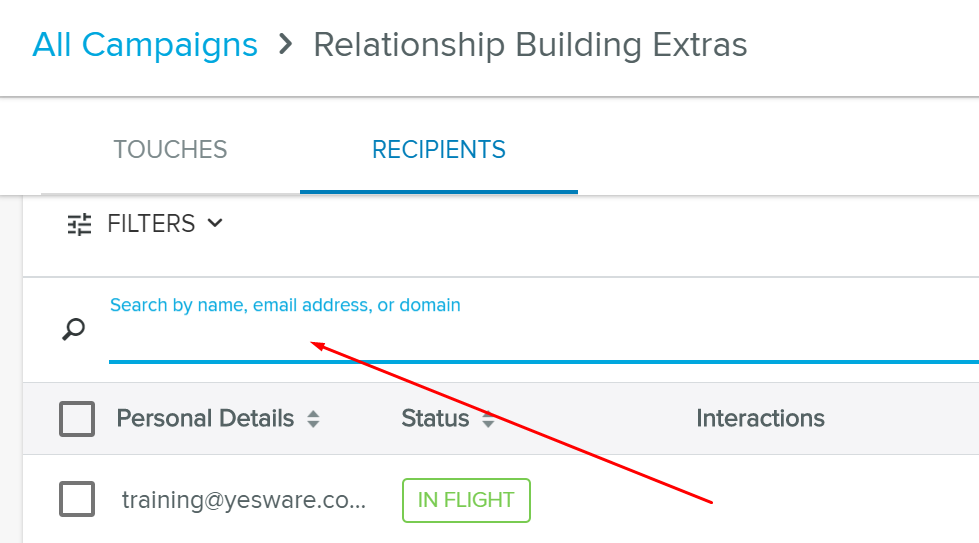Click the 'Search by name, email address' label
The width and height of the screenshot is (979, 543).
tap(285, 305)
